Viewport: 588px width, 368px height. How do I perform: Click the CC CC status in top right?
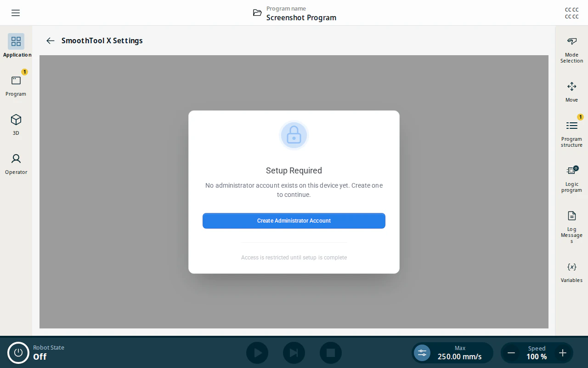[571, 13]
